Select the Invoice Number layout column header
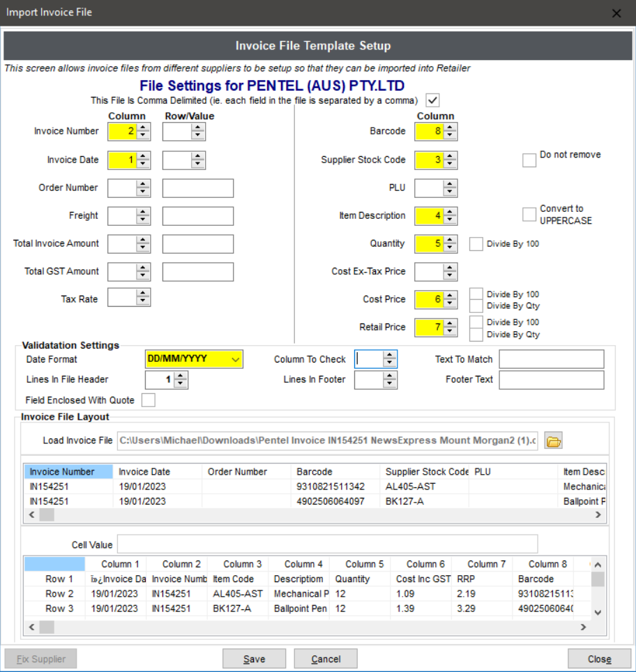636x672 pixels. pyautogui.click(x=68, y=471)
